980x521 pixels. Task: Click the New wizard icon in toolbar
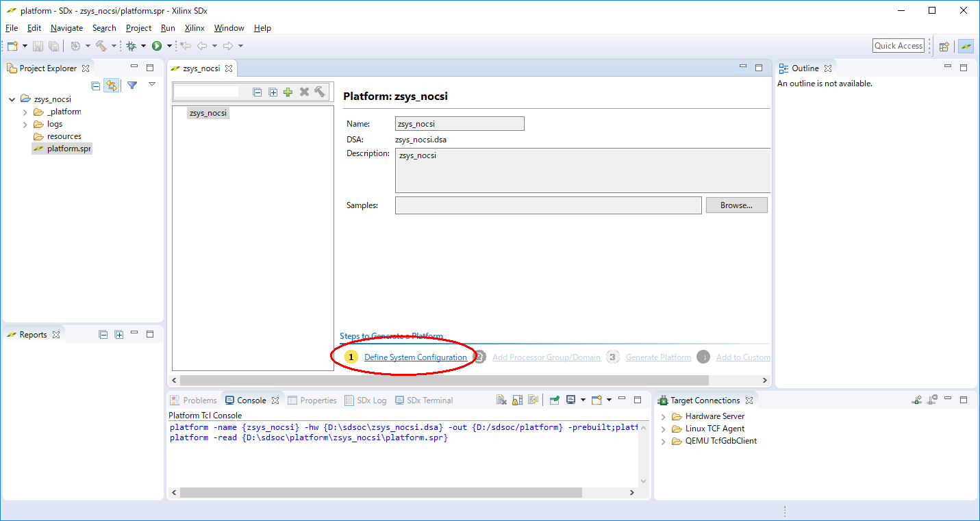(12, 46)
